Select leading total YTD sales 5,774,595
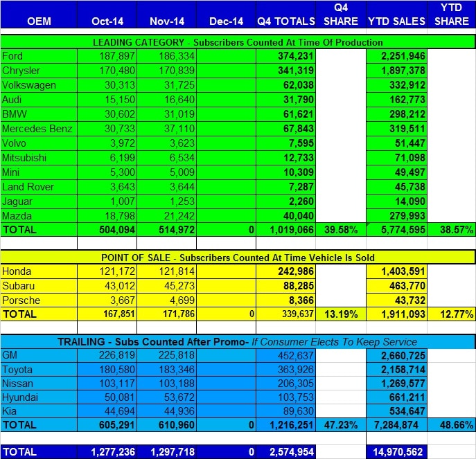This screenshot has height=459, width=476. [397, 230]
